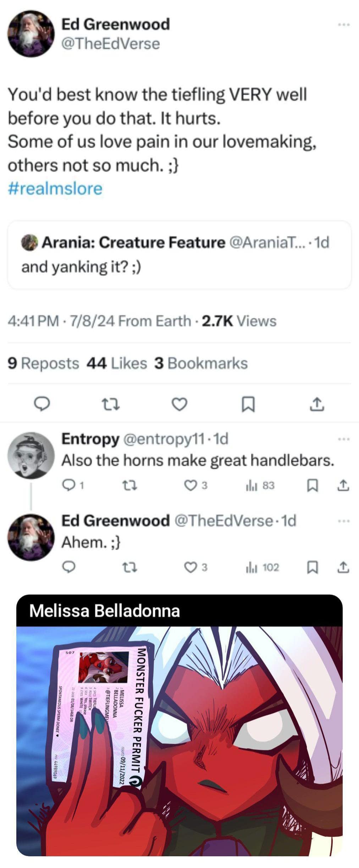Reply to Entropy's handlebars comment
The width and height of the screenshot is (359, 868).
pyautogui.click(x=68, y=485)
